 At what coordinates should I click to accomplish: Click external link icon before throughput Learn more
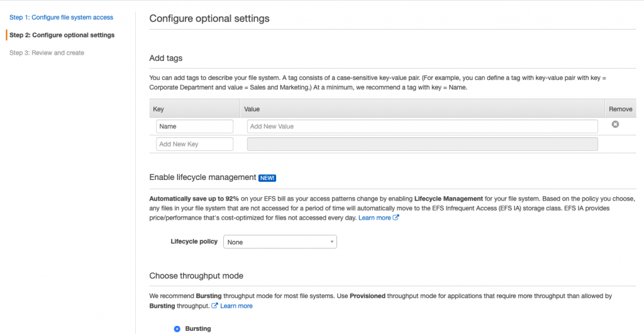click(215, 306)
